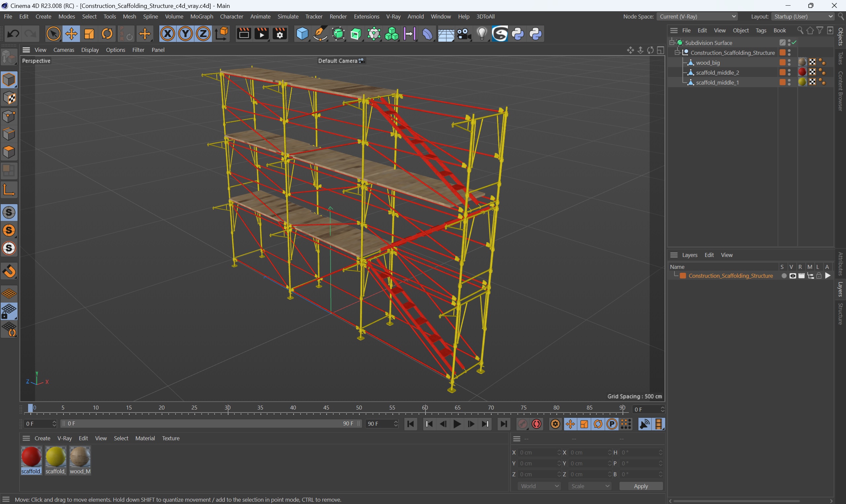Click the Subdivision Surface generator icon
846x504 pixels.
pyautogui.click(x=338, y=34)
